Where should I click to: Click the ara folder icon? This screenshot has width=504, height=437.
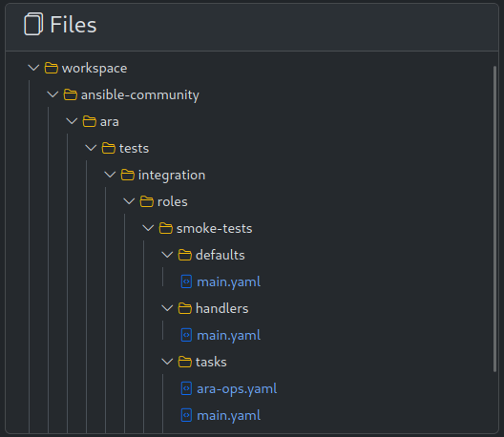coord(90,121)
